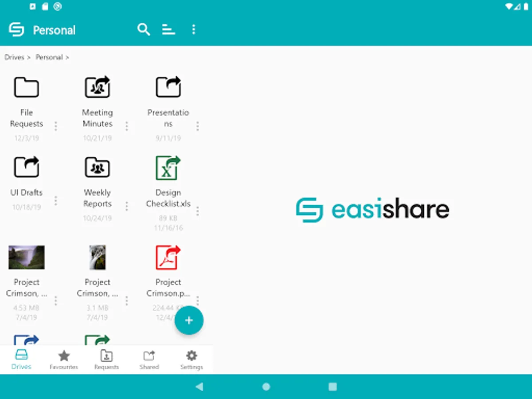This screenshot has height=399, width=532.
Task: Open the Meeting Minutes shared folder icon
Action: click(x=98, y=87)
